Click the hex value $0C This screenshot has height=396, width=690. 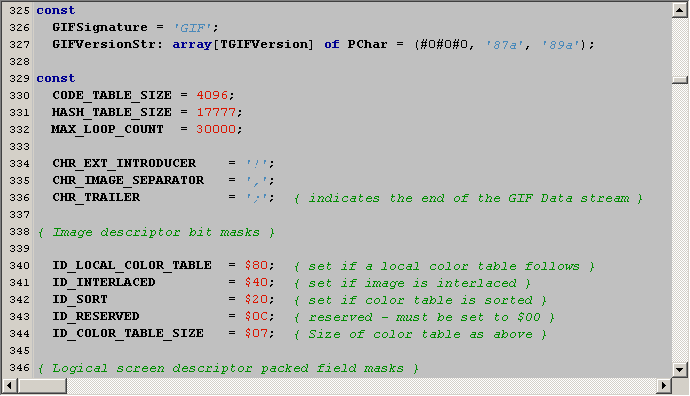(256, 317)
